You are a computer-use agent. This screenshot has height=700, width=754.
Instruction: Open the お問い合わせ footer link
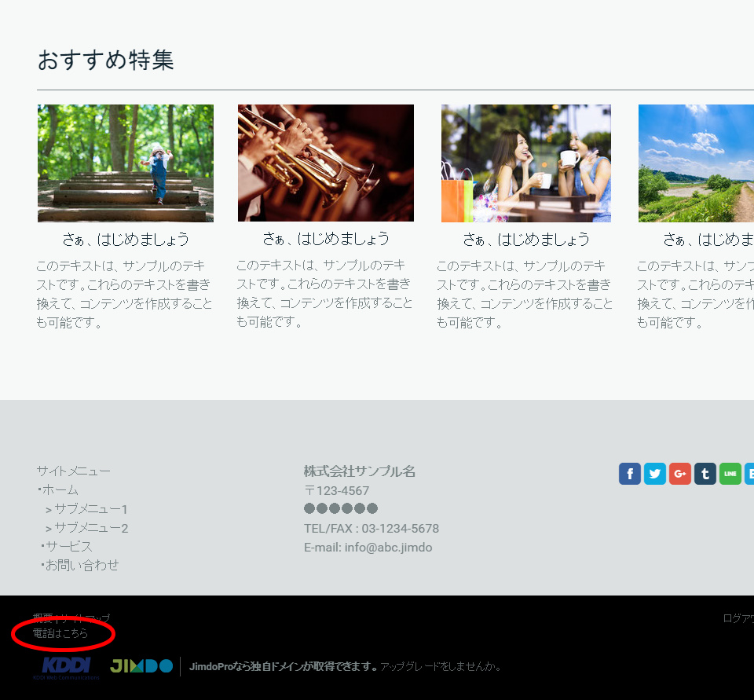coord(81,565)
